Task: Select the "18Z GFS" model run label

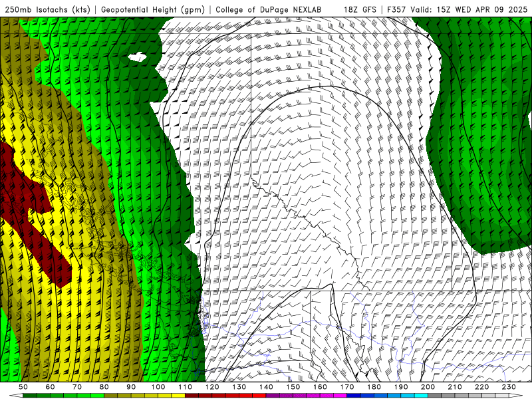Action: point(360,10)
